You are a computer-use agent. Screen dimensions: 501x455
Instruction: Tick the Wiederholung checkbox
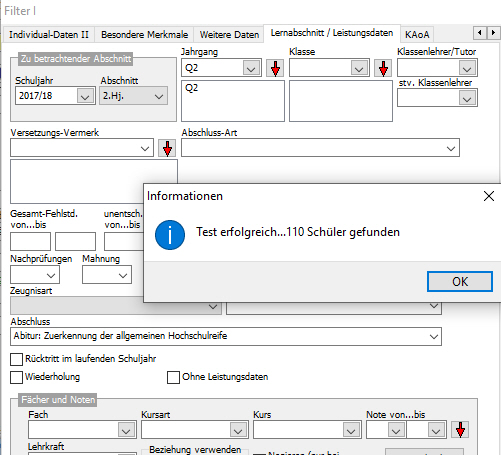pyautogui.click(x=16, y=378)
